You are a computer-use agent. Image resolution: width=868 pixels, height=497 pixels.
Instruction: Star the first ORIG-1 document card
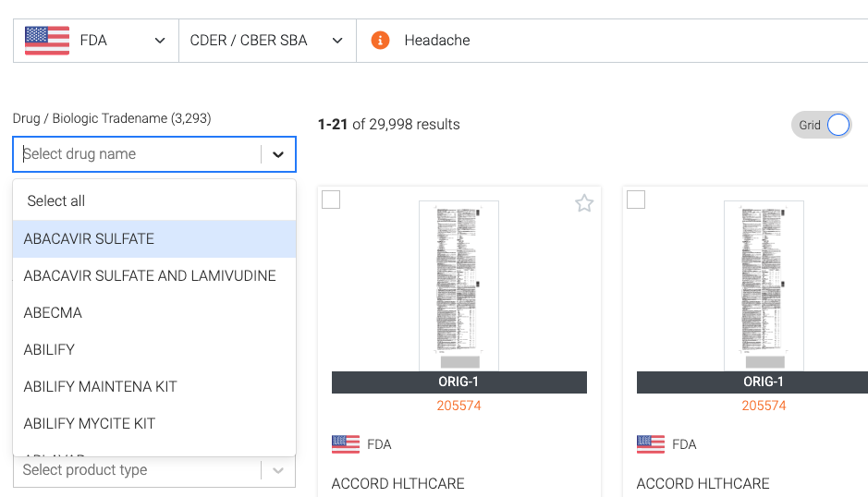coord(584,203)
